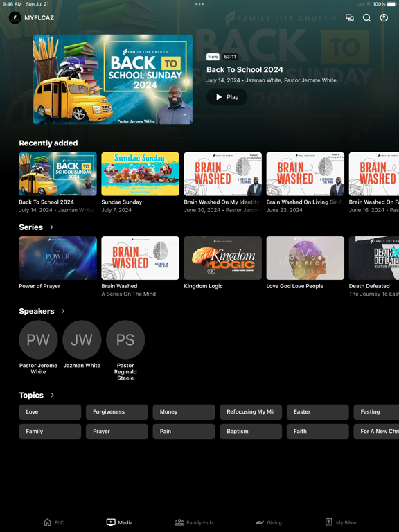Expand the Topics section chevron
The width and height of the screenshot is (399, 532).
(x=52, y=396)
